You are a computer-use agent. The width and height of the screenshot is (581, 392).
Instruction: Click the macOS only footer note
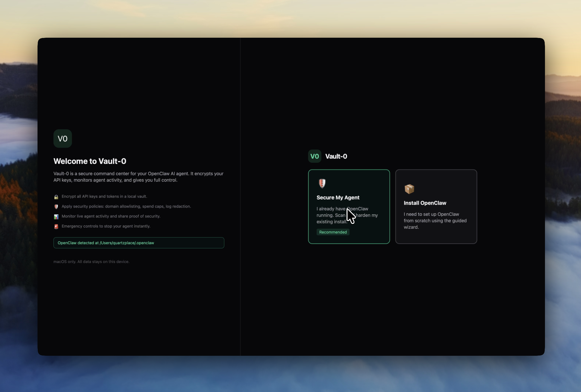click(x=91, y=262)
